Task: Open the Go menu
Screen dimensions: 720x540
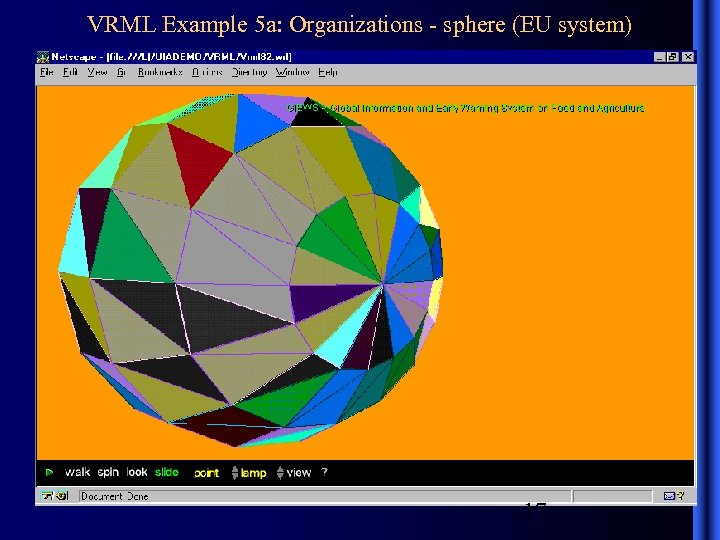Action: 121,72
